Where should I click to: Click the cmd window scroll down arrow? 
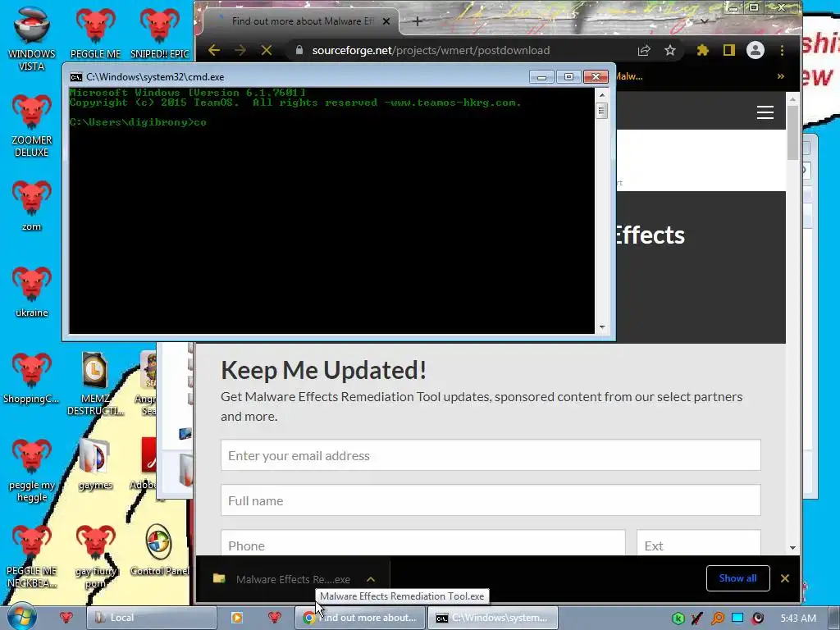[602, 326]
